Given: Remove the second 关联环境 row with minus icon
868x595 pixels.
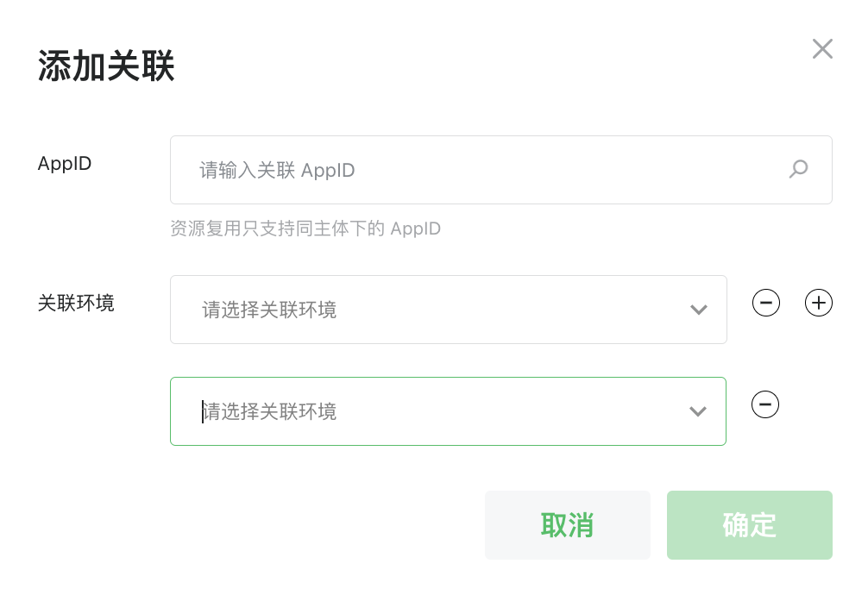Looking at the screenshot, I should pyautogui.click(x=765, y=404).
